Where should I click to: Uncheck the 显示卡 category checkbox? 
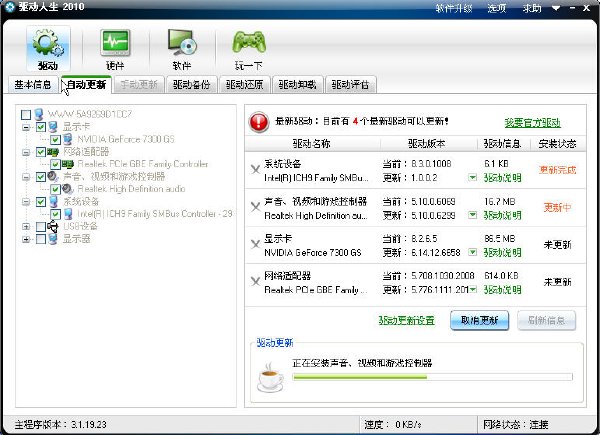41,127
